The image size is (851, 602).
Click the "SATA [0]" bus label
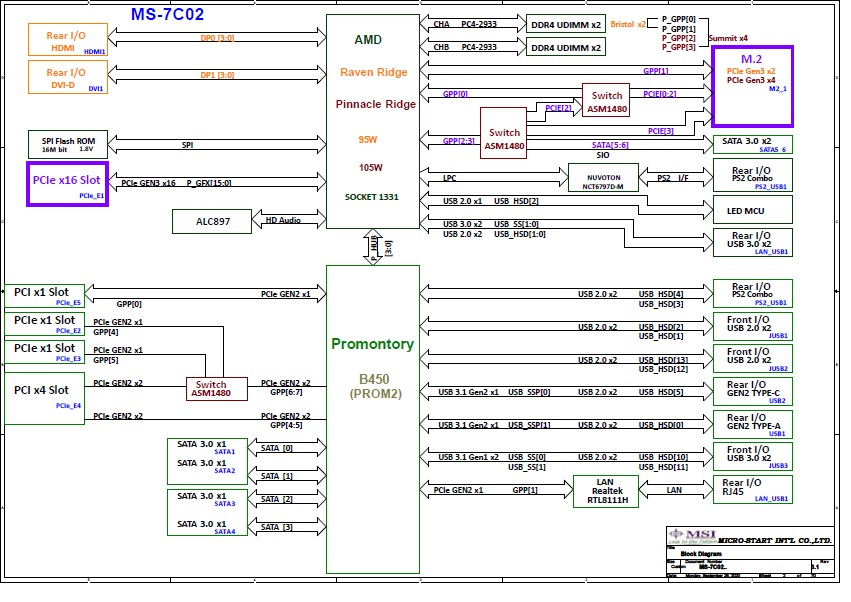coord(276,448)
